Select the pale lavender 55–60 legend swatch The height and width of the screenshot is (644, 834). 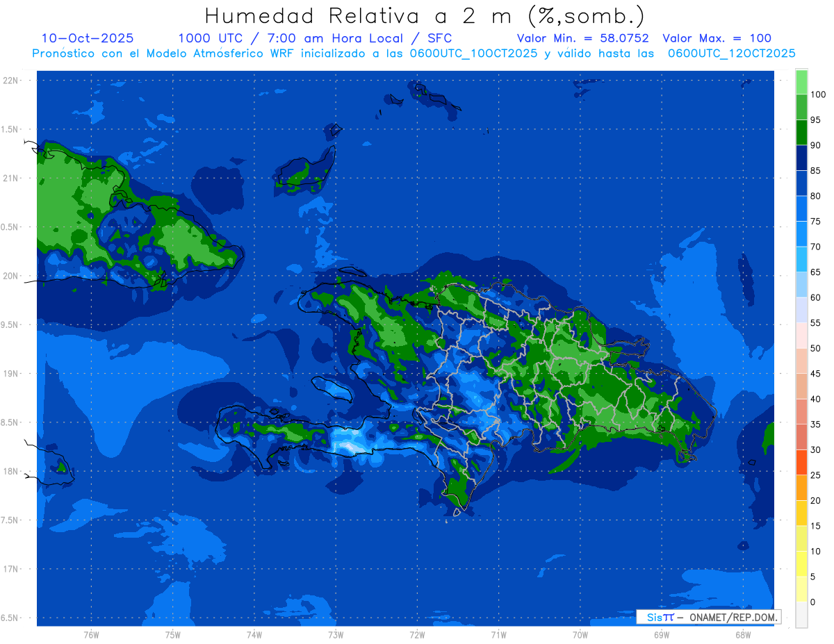(801, 310)
